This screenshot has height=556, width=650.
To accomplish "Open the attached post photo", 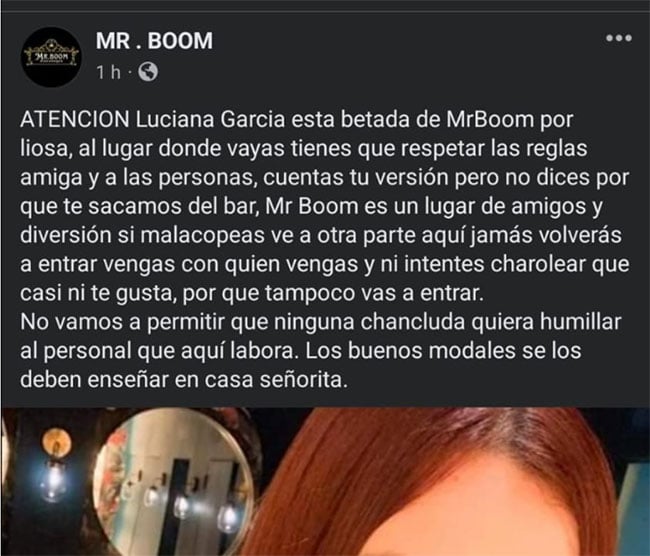I will point(325,481).
